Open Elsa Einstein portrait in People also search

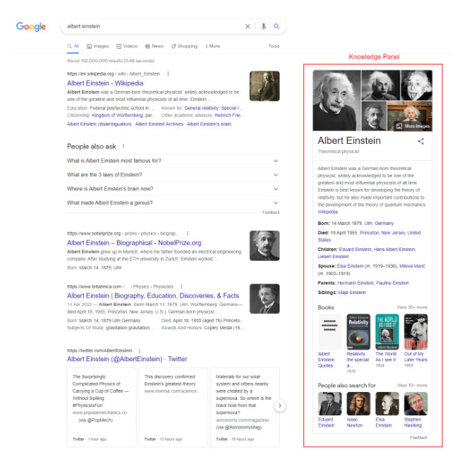[x=387, y=403]
